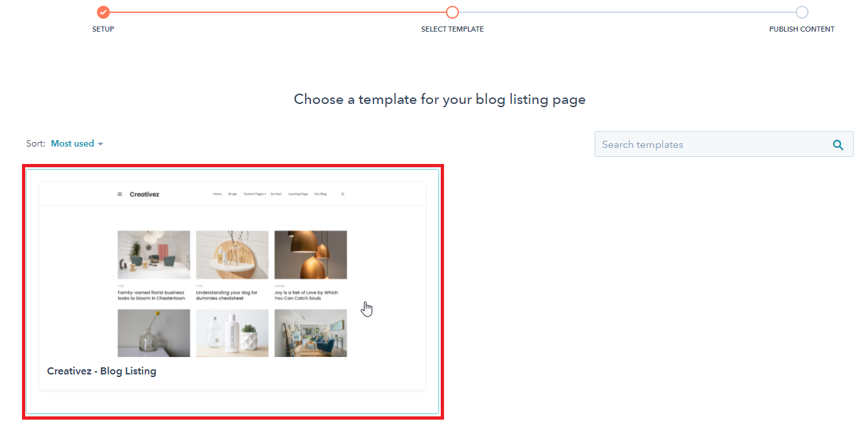This screenshot has height=439, width=868.
Task: Click the hamburger menu icon in preview
Action: [120, 194]
